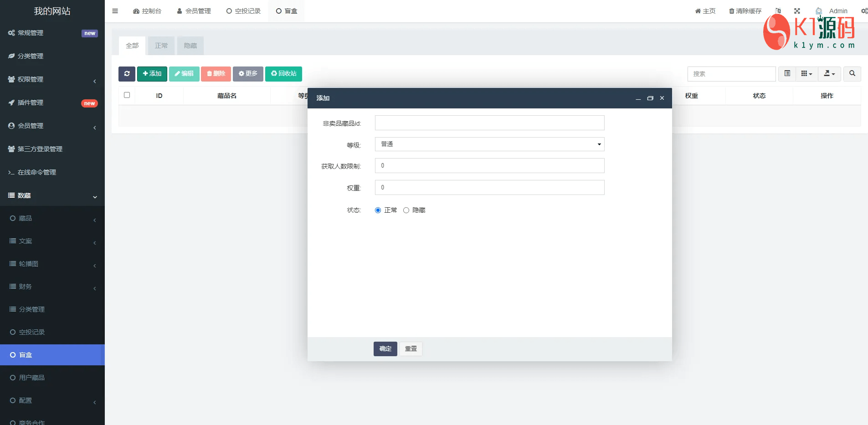
Task: Open the fullscreen toggle icon
Action: (797, 11)
